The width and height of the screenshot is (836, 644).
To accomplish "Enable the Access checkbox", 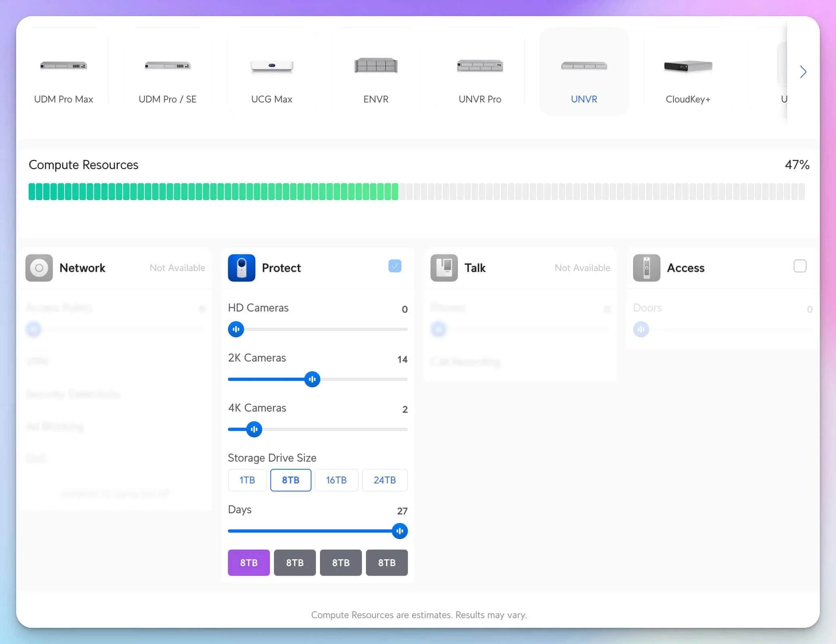I will 799,266.
